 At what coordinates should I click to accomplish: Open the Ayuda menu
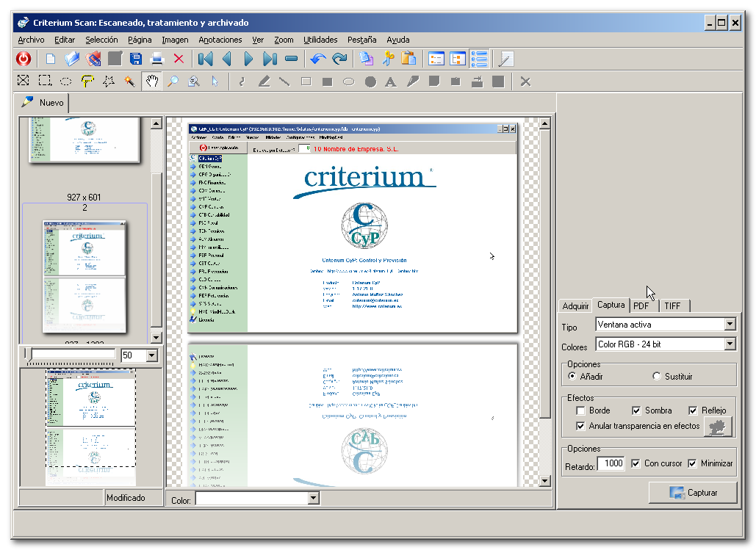[397, 40]
